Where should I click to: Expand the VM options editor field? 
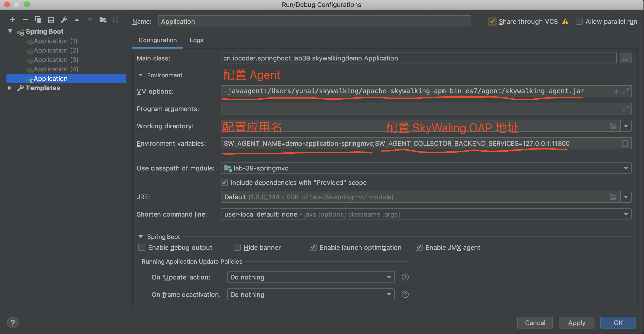(626, 91)
